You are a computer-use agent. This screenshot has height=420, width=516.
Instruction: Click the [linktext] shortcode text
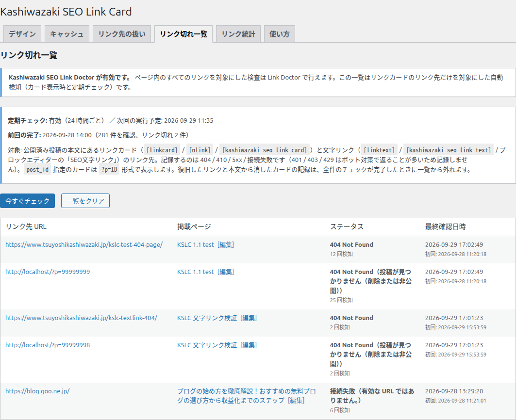click(379, 150)
